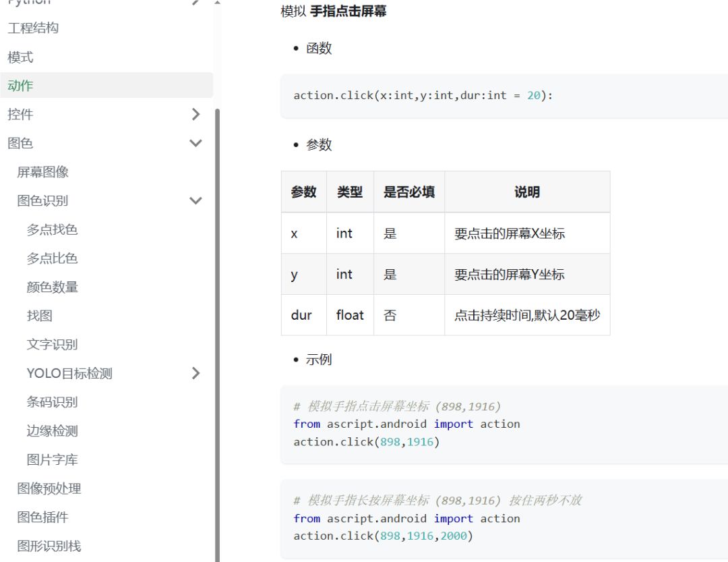Open the 图片字库 page
728x562 pixels.
tap(52, 459)
